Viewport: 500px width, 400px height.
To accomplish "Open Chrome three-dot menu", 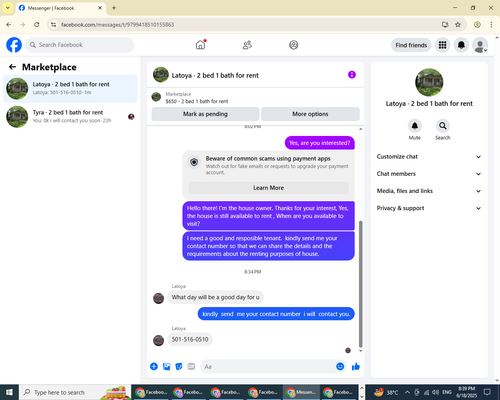I will (x=491, y=25).
